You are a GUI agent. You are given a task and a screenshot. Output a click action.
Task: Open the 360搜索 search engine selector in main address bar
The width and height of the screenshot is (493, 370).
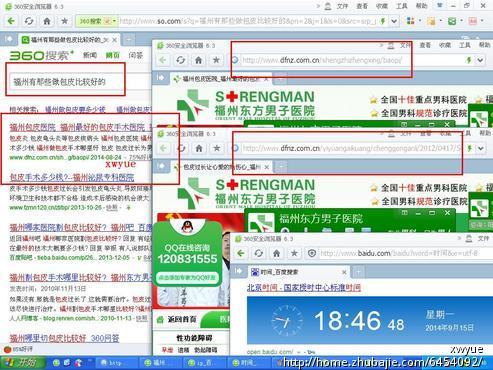pos(97,21)
